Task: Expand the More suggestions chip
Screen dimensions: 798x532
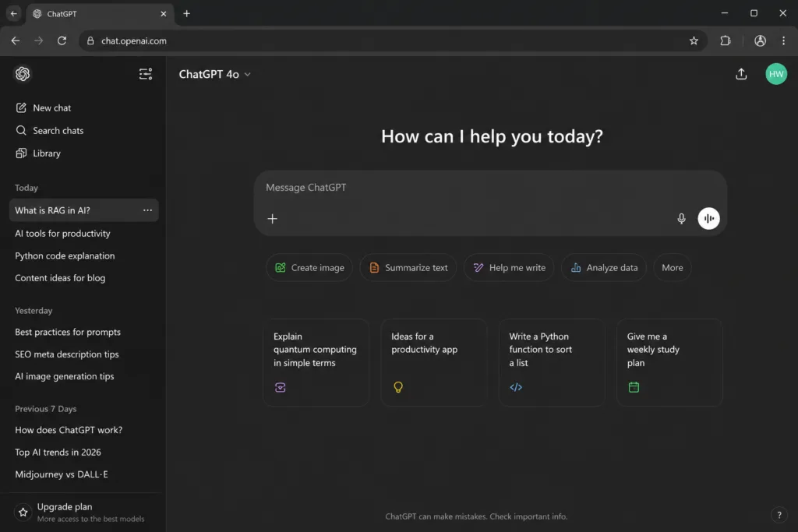Action: 672,267
